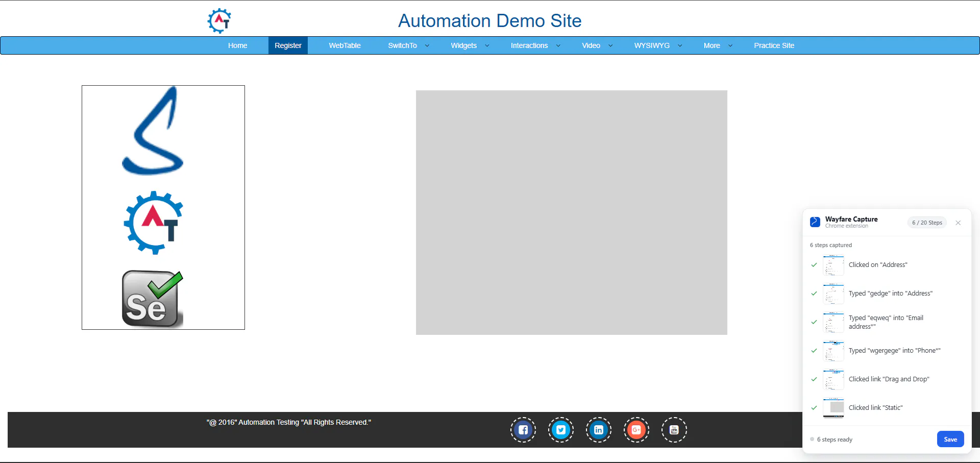Image resolution: width=980 pixels, height=463 pixels.
Task: Open the SwitchTo menu label
Action: (402, 45)
